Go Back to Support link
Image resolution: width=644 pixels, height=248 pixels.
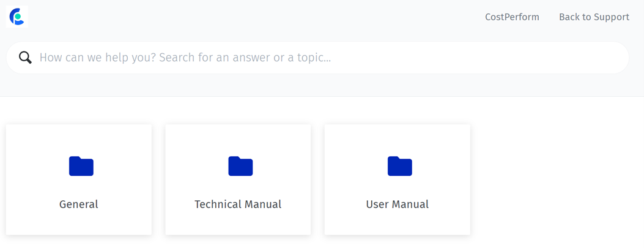point(594,17)
